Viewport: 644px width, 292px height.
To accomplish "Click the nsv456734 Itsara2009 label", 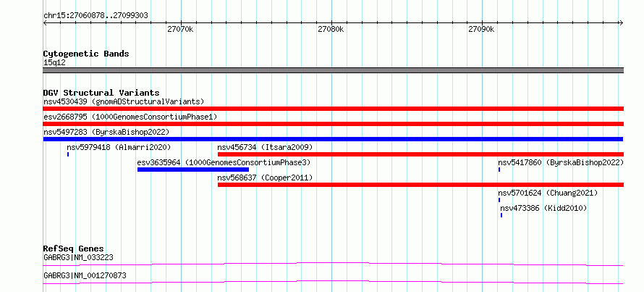I will tap(266, 147).
